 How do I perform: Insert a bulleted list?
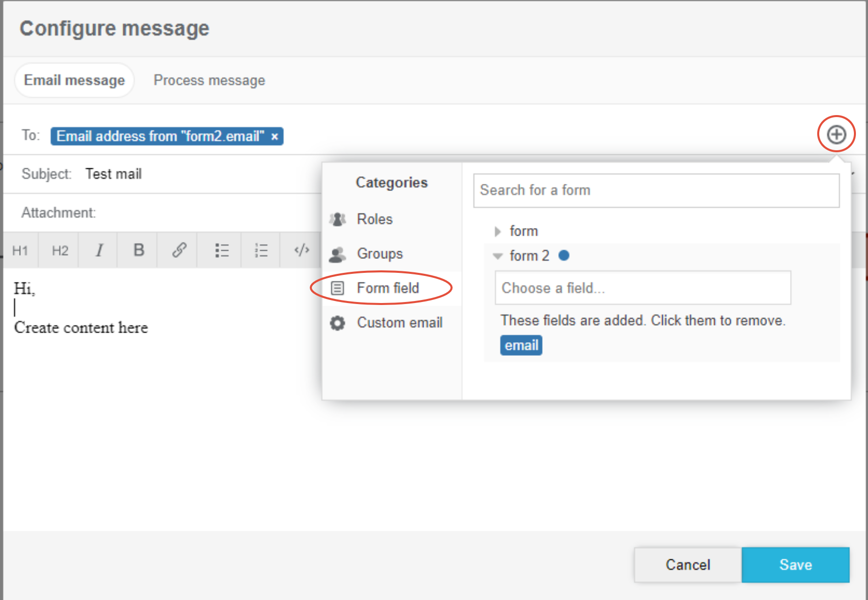pos(221,250)
